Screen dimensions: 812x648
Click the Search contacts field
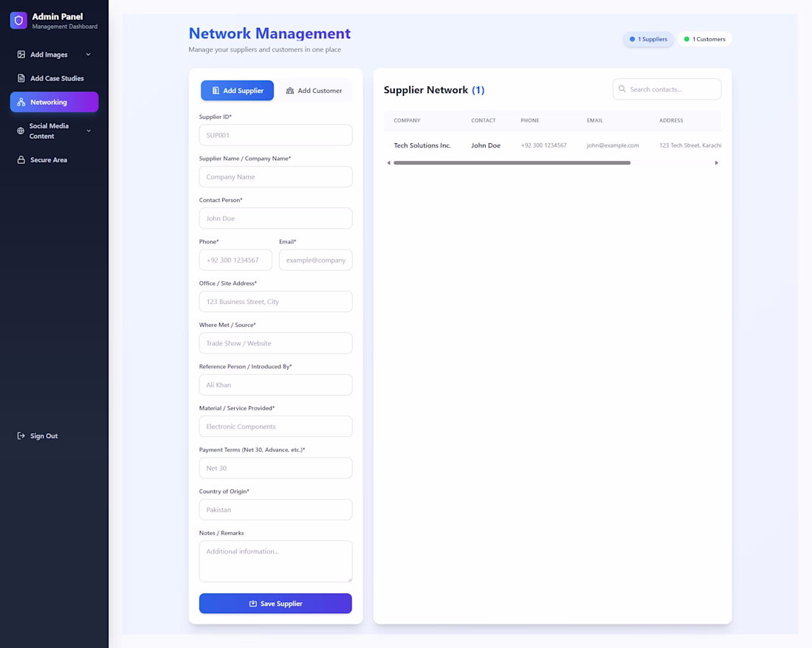[x=667, y=89]
